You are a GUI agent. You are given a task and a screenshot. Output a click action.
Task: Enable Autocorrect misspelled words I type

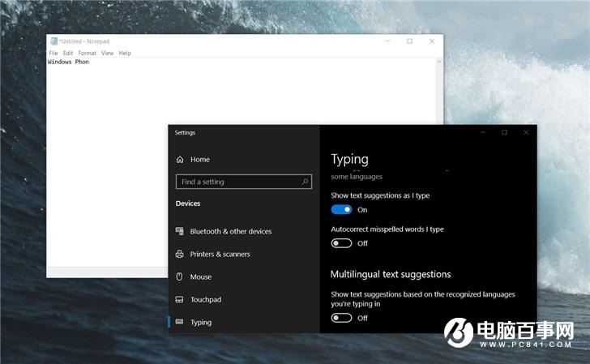(x=341, y=243)
